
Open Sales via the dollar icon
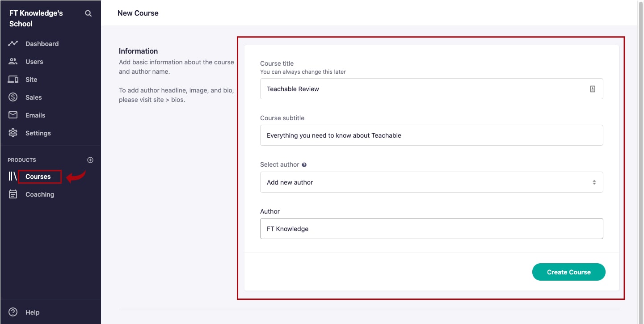[x=13, y=97]
